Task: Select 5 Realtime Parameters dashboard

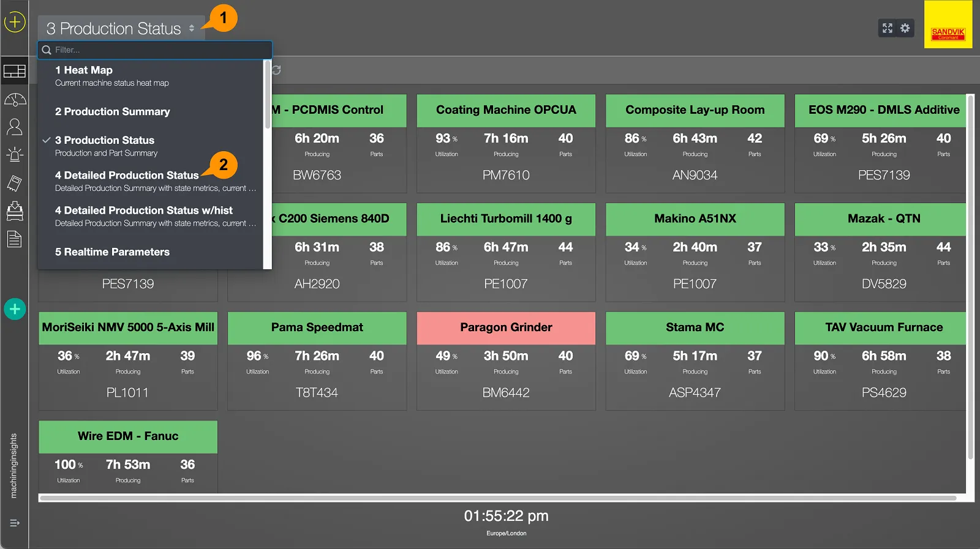Action: (151, 252)
